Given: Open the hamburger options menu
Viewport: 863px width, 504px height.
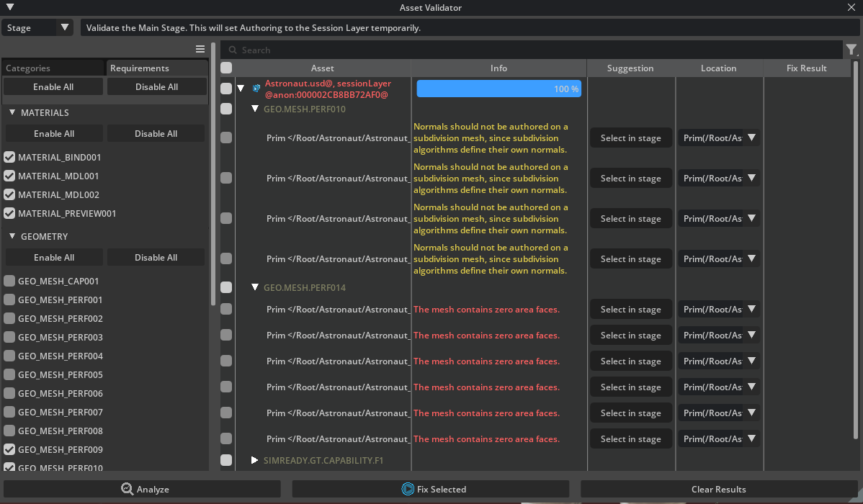Looking at the screenshot, I should [200, 49].
